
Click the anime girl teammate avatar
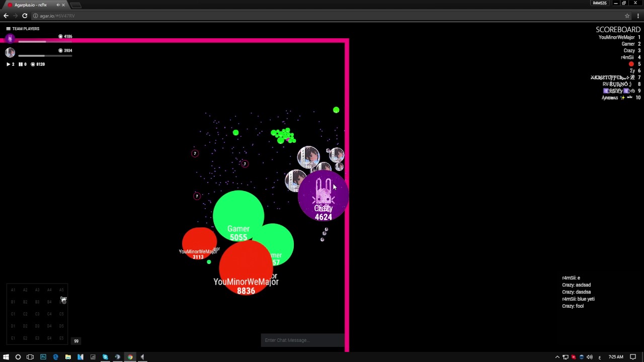tap(10, 52)
